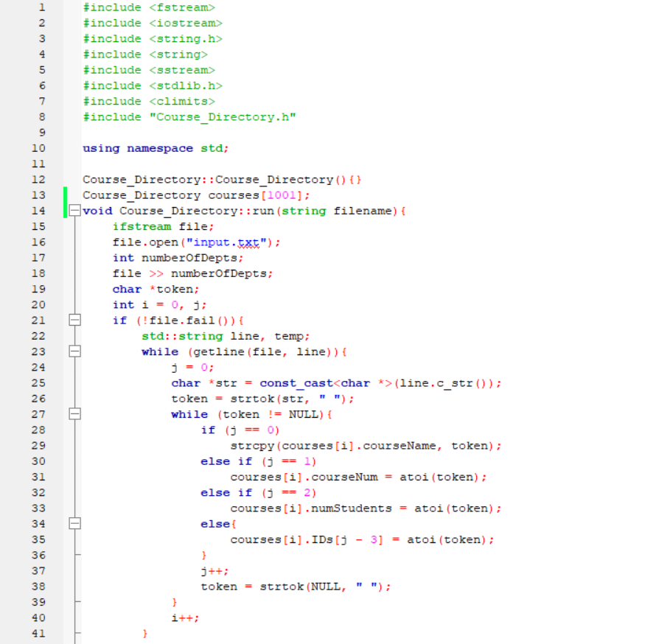Viewport: 667px width, 644px height.
Task: Click the 'strcpy(courses[i].courseName, token);' line
Action: coord(366,446)
